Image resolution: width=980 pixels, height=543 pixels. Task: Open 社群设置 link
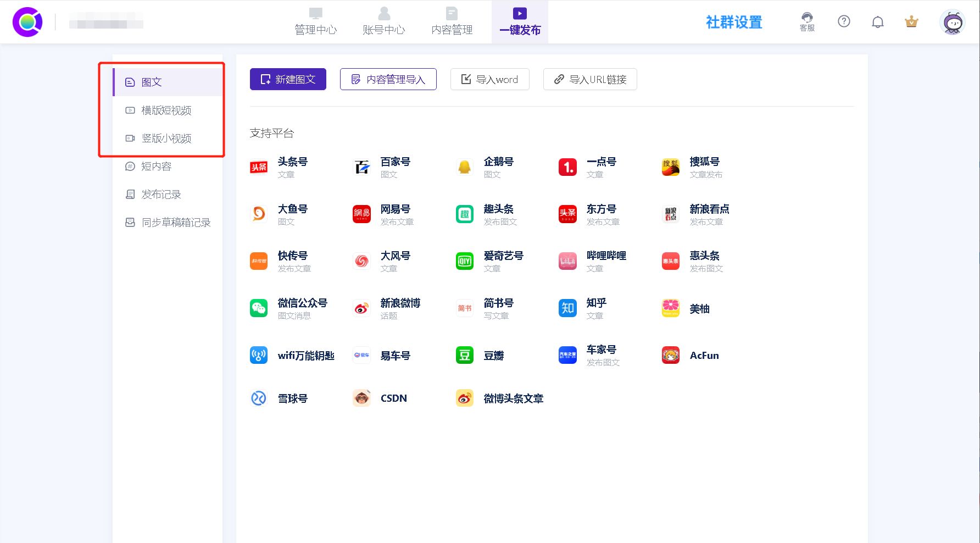point(734,22)
